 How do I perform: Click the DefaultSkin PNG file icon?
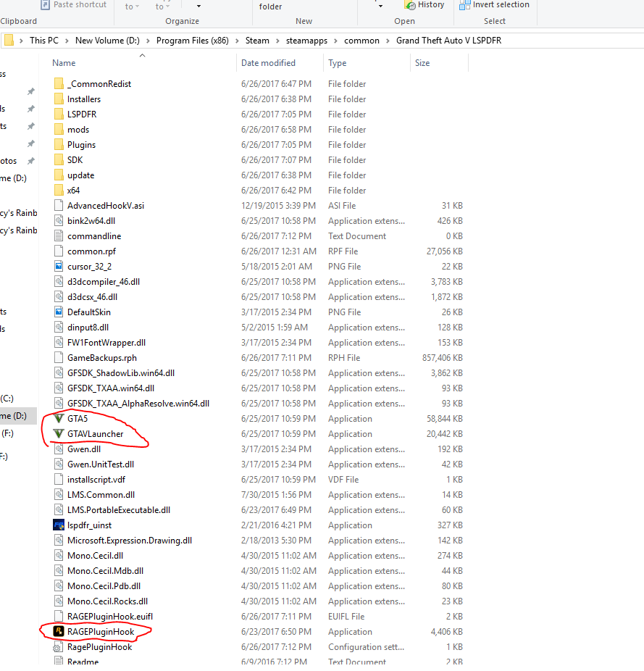(x=59, y=312)
